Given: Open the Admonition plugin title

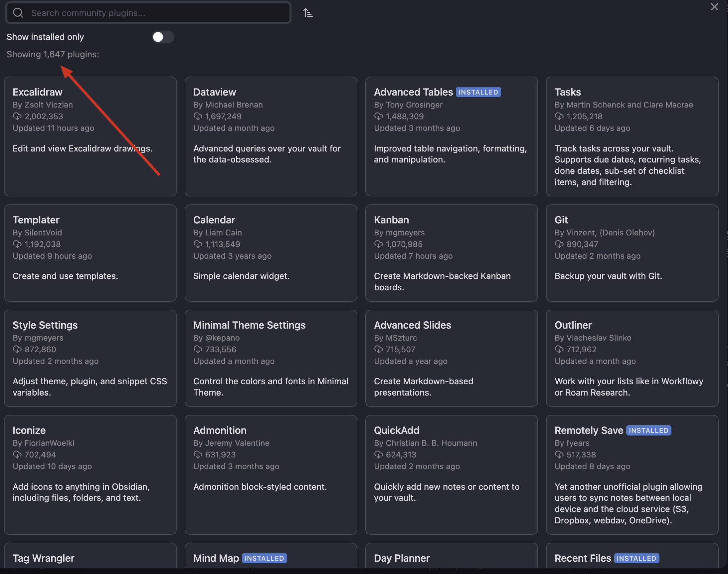Looking at the screenshot, I should tap(220, 430).
